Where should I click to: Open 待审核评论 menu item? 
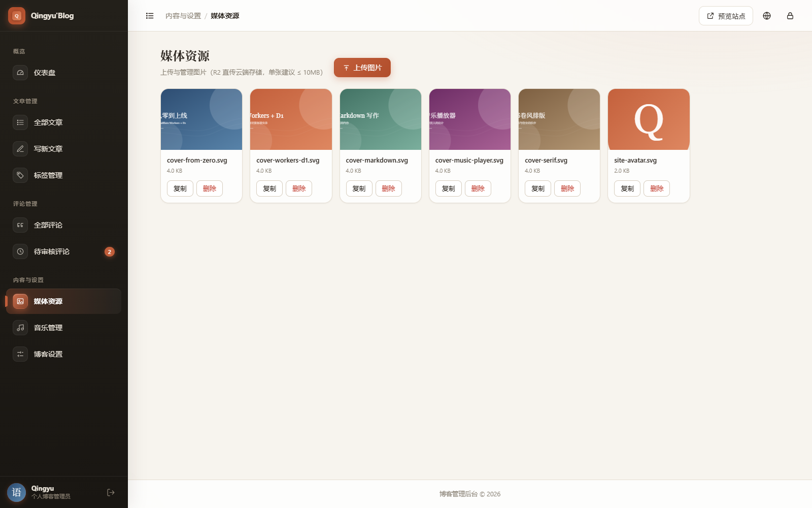point(64,251)
